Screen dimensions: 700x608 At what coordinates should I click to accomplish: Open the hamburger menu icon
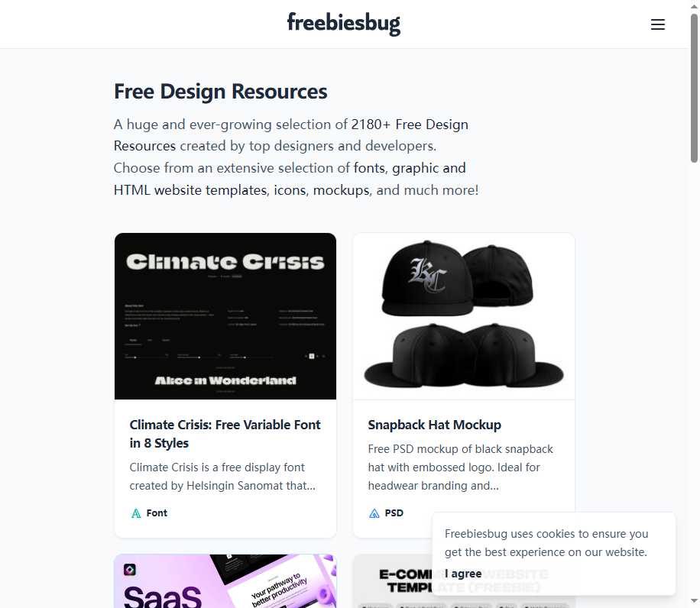point(658,24)
